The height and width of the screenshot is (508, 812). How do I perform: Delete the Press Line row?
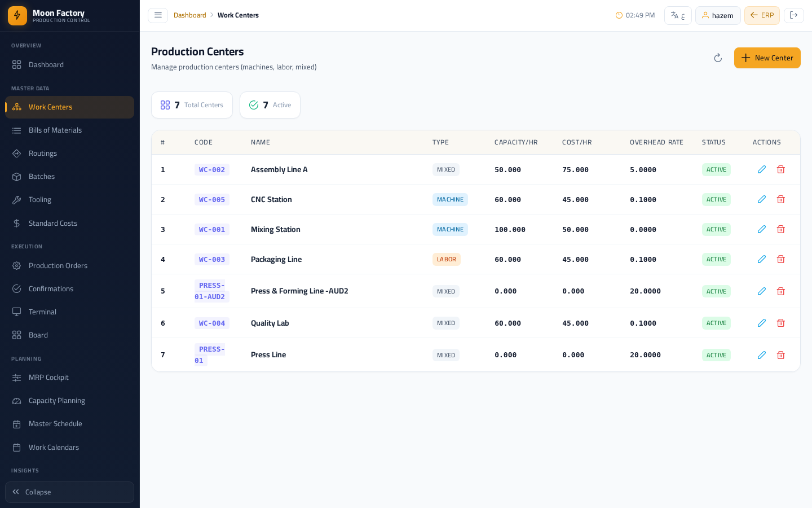[x=781, y=355]
